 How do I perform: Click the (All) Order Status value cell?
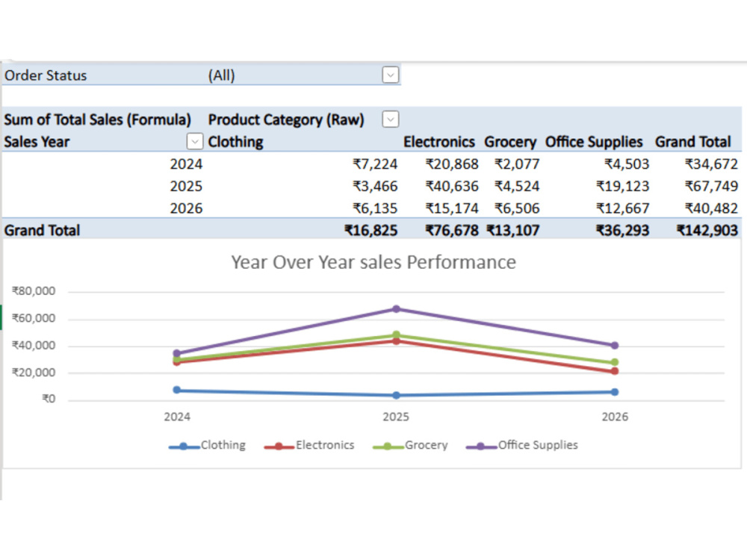(x=222, y=75)
